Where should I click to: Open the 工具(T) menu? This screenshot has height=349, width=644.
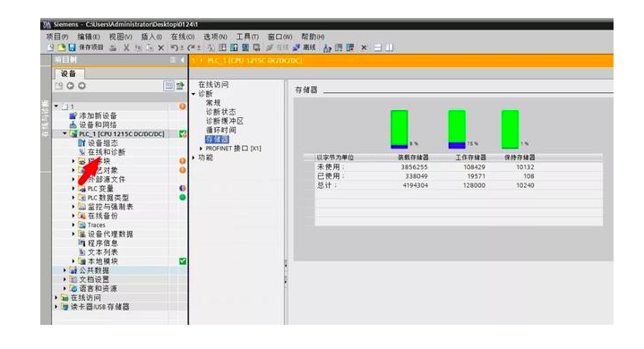pos(247,37)
